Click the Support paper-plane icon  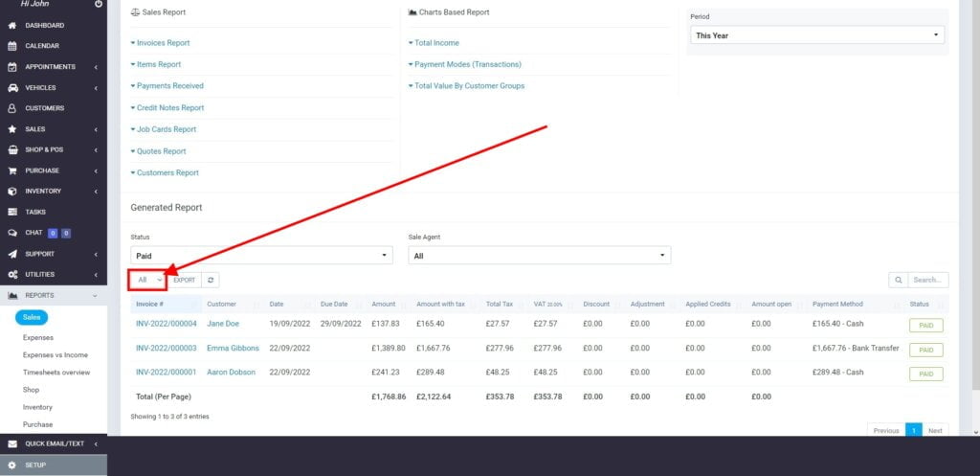(11, 254)
